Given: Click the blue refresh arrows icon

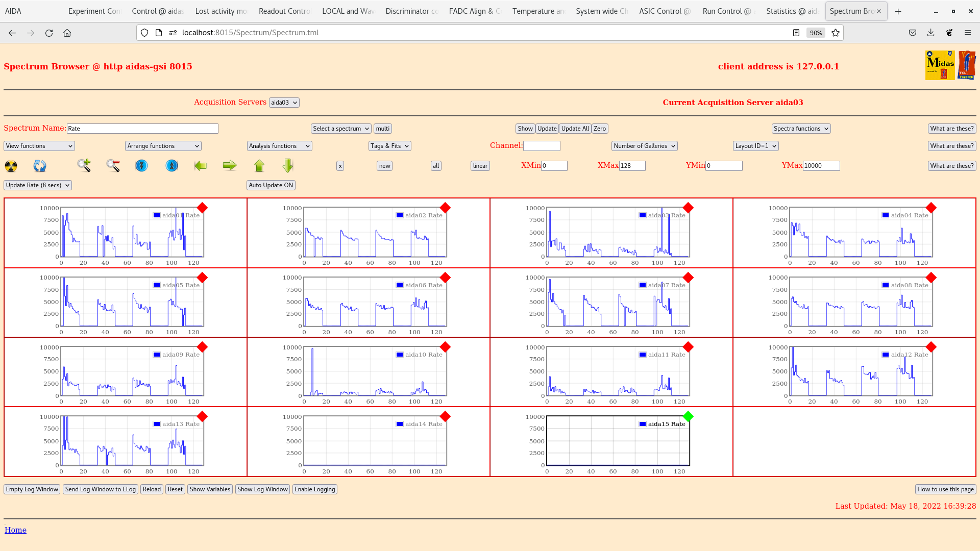Looking at the screenshot, I should 40,166.
